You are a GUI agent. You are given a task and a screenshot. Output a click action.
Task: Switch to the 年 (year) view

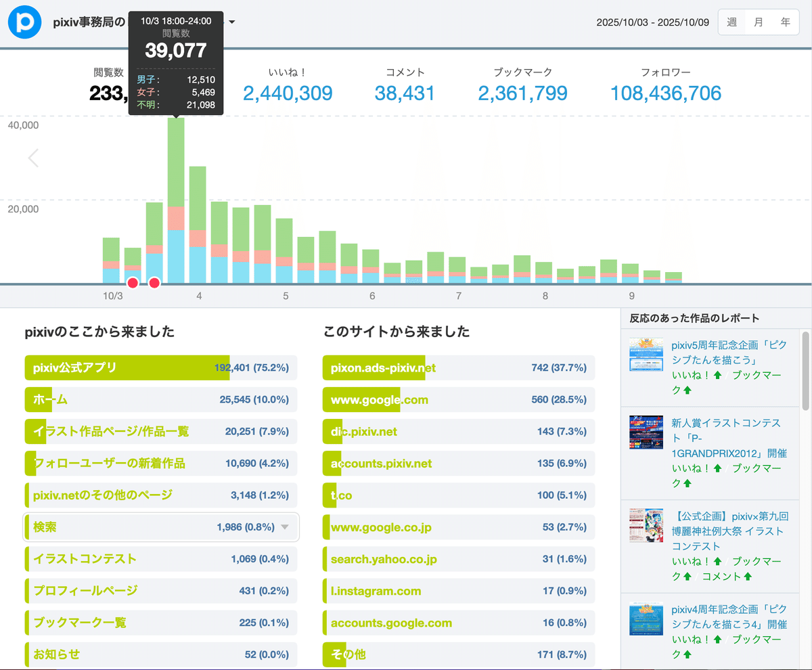point(786,22)
